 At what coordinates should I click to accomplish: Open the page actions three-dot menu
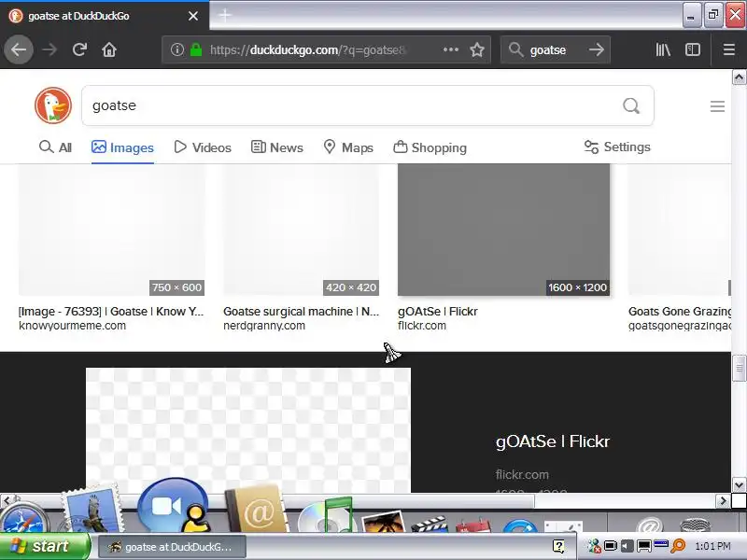451,49
